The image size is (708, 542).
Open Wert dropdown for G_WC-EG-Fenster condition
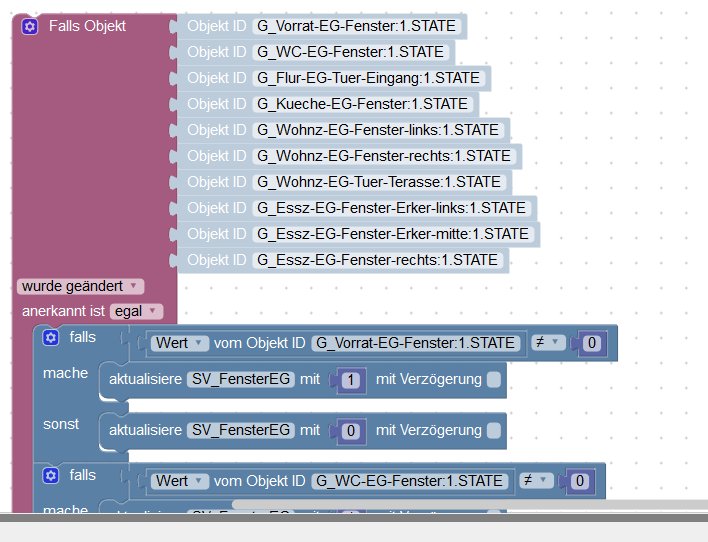tap(180, 481)
